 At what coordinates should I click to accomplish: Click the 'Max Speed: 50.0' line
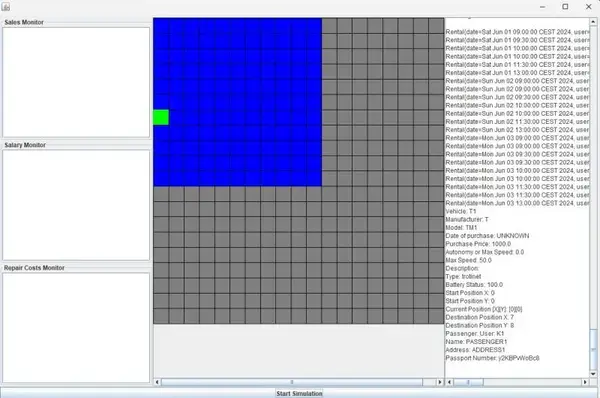tap(468, 260)
